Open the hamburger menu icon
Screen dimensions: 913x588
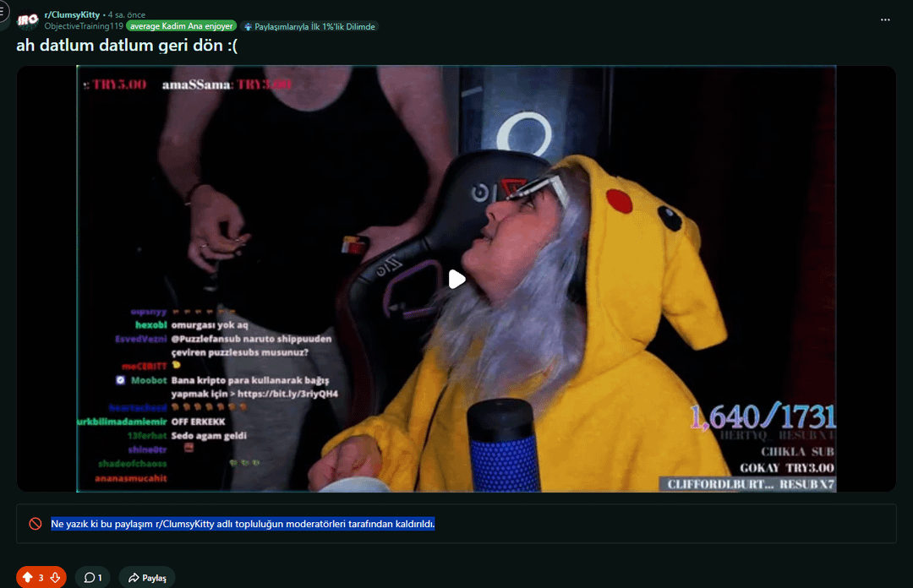tap(3, 11)
